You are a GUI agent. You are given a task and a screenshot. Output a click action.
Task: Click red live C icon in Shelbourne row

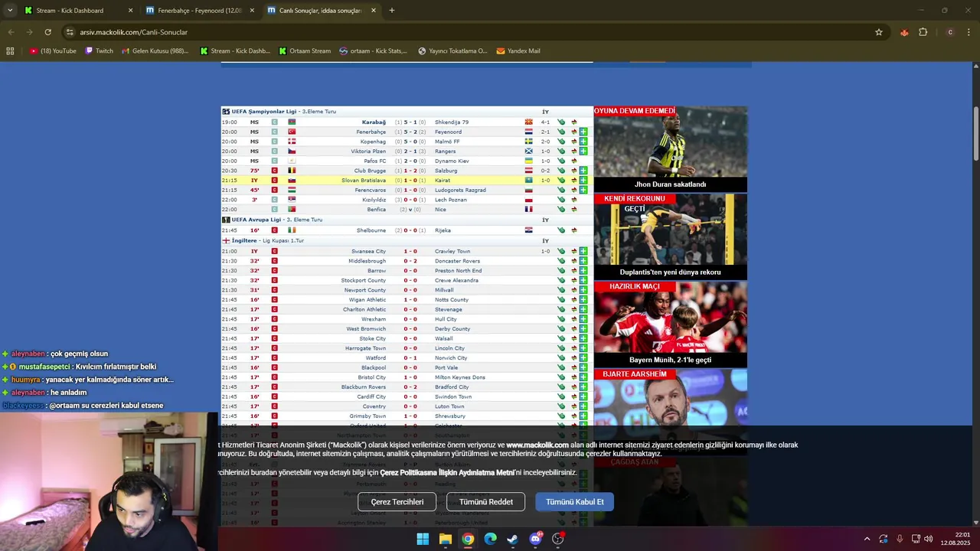coord(274,230)
